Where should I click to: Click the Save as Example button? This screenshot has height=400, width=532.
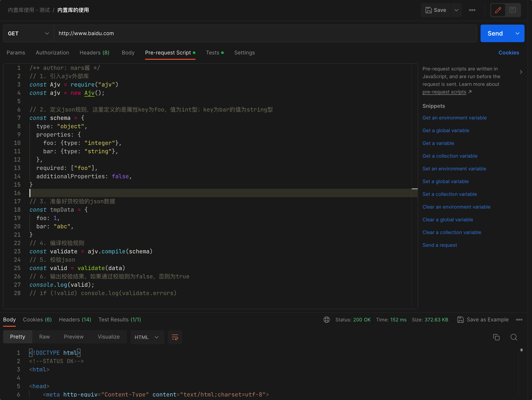point(483,319)
